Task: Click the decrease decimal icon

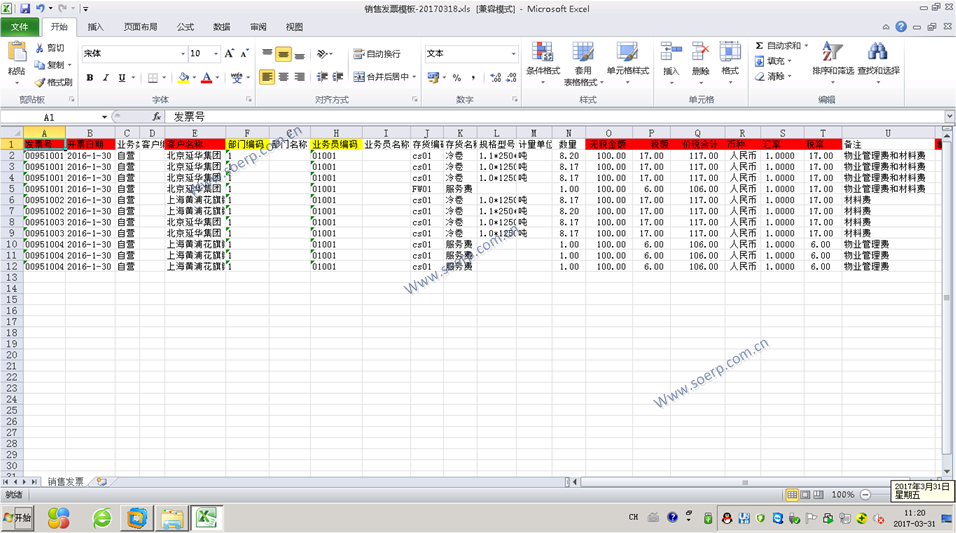Action: (x=512, y=77)
